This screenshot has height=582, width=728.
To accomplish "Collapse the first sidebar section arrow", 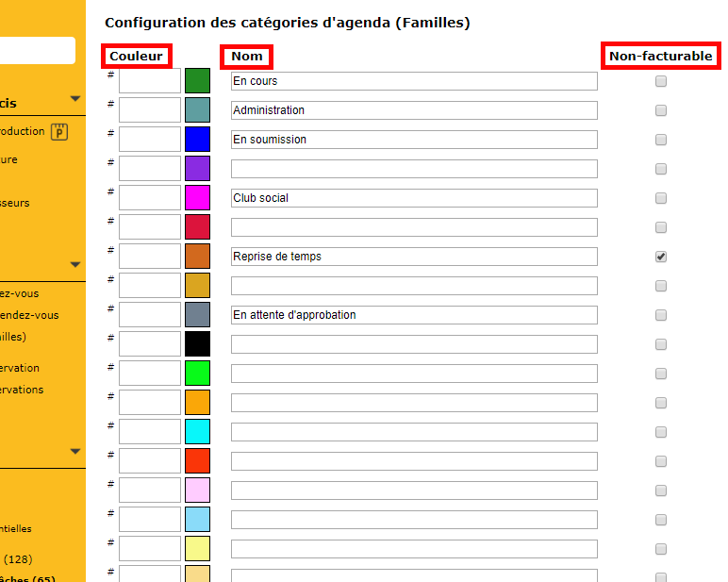I will point(75,99).
